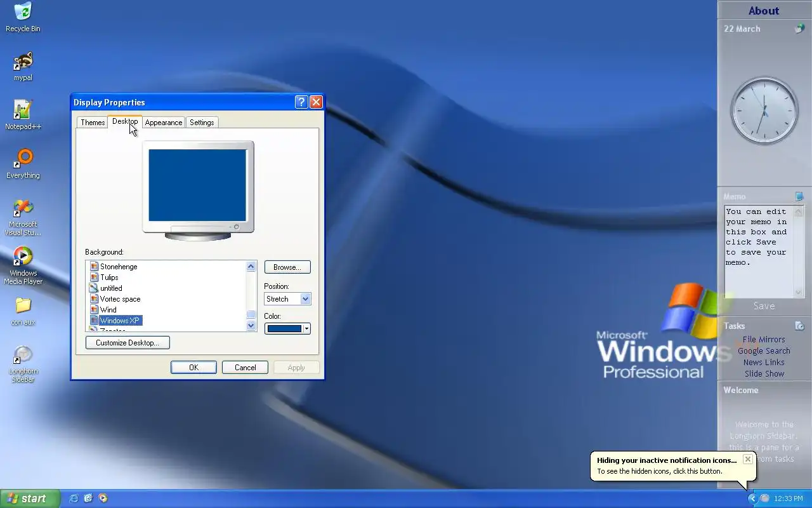Viewport: 812px width, 508px height.
Task: Switch to the Themes tab
Action: coord(93,123)
